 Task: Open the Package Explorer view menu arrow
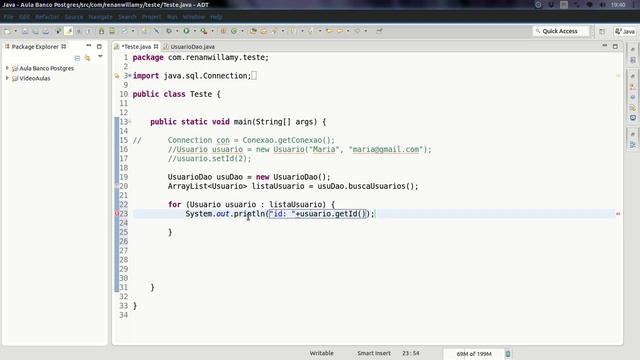click(100, 57)
